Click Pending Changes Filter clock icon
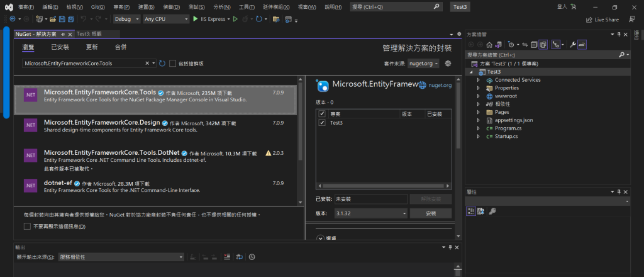 tap(511, 45)
